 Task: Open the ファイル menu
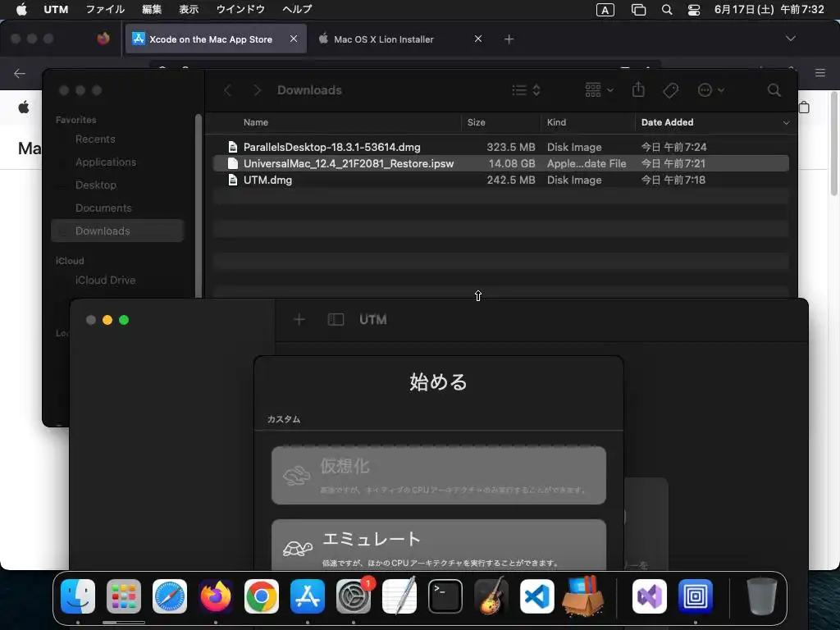[105, 9]
